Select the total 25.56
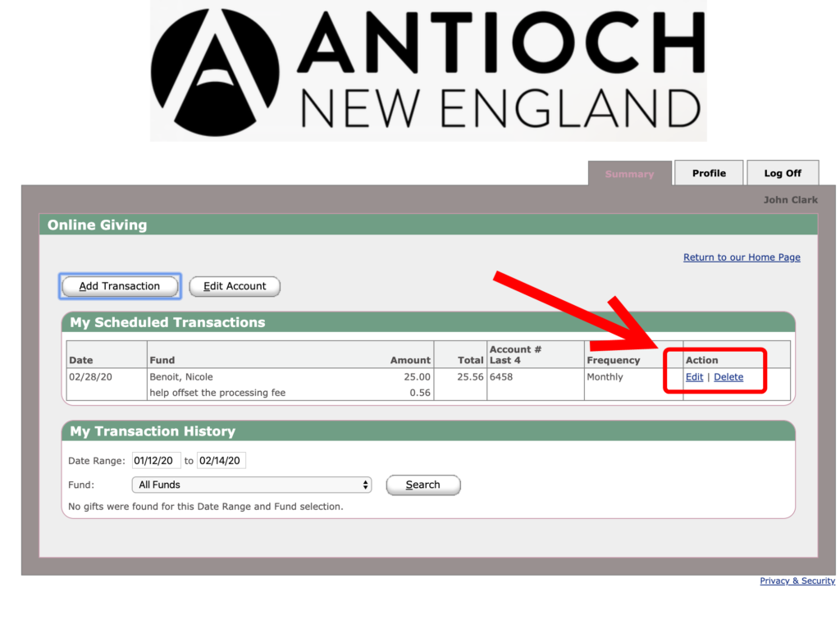Image resolution: width=840 pixels, height=624 pixels. 470,377
